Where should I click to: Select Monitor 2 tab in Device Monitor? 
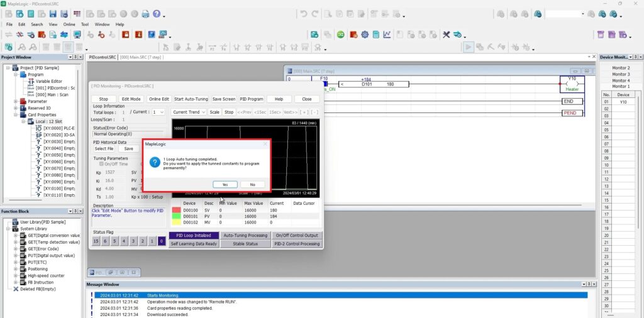[x=621, y=68]
